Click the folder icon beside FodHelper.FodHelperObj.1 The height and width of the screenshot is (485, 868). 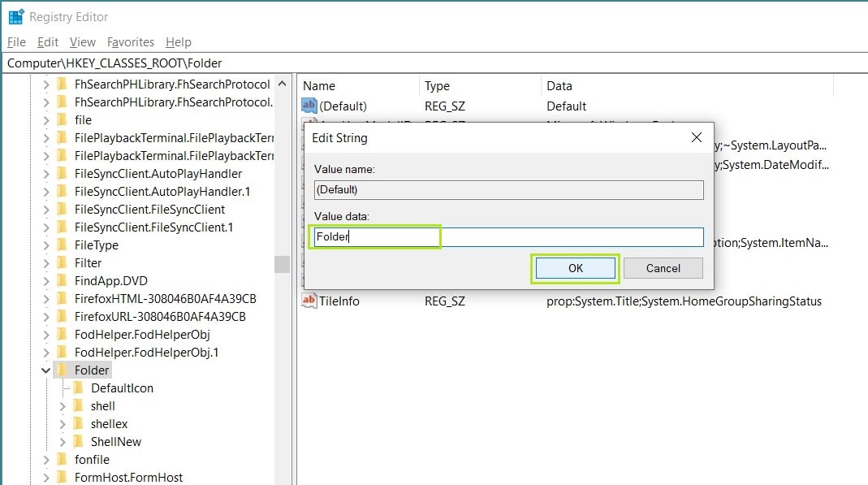click(x=63, y=352)
